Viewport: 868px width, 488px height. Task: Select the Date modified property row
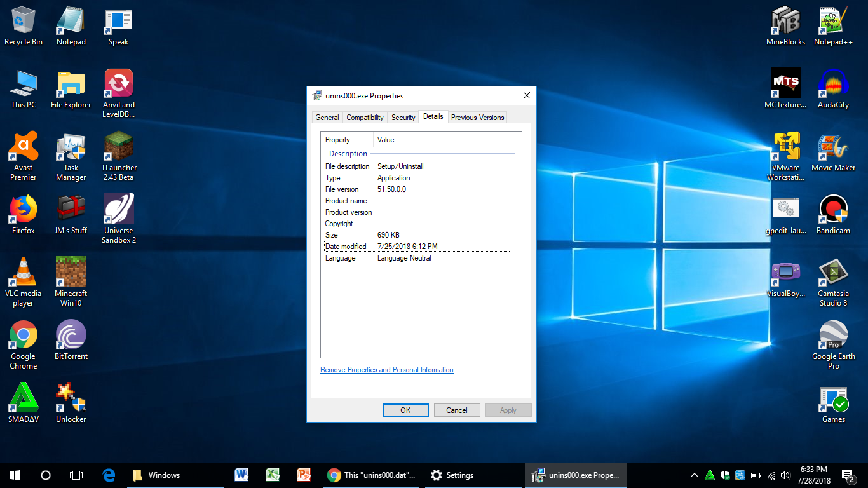(x=417, y=247)
